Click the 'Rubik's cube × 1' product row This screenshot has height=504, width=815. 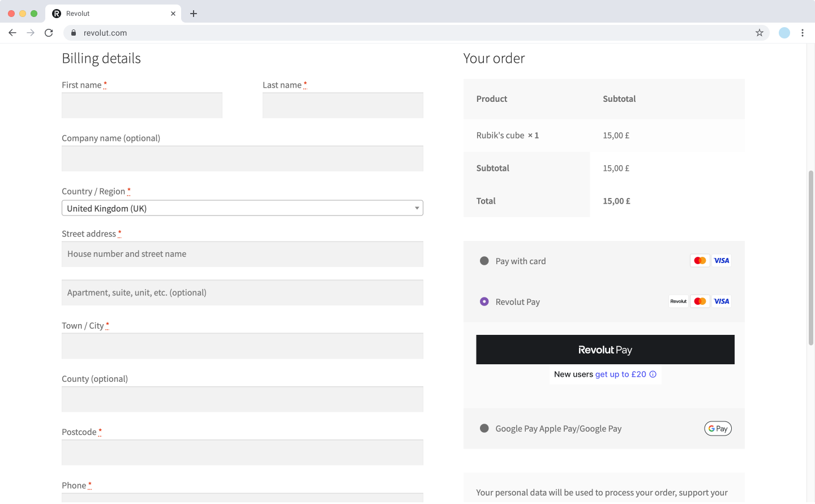pyautogui.click(x=604, y=136)
